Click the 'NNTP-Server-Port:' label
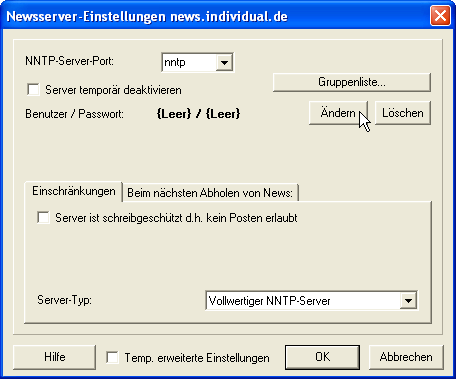The image size is (456, 379). (69, 61)
